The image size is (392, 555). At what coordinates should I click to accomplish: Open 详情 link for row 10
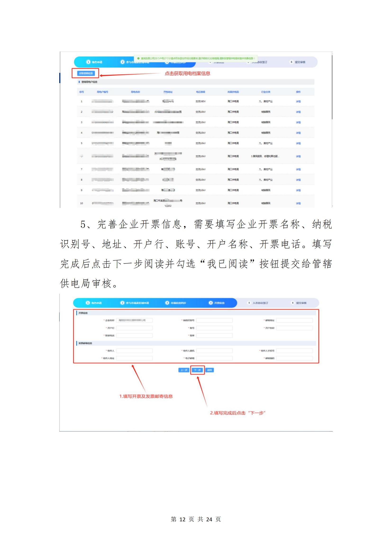click(298, 203)
